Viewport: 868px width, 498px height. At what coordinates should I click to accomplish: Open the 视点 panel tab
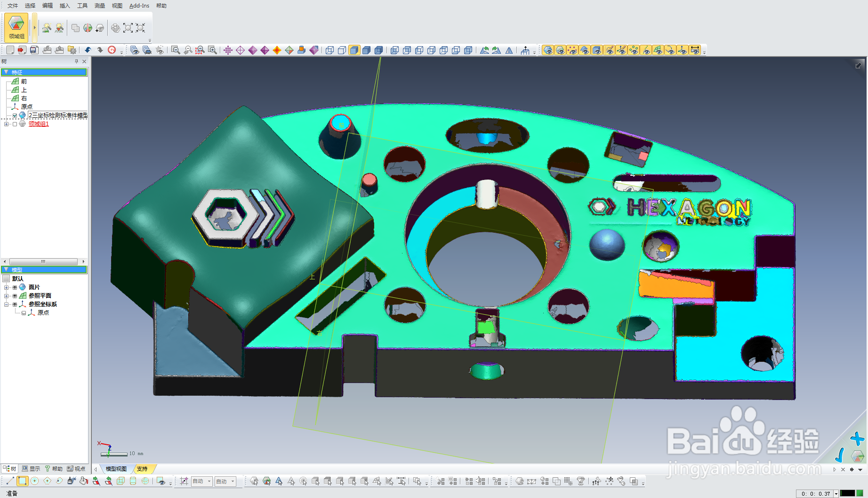pyautogui.click(x=76, y=469)
